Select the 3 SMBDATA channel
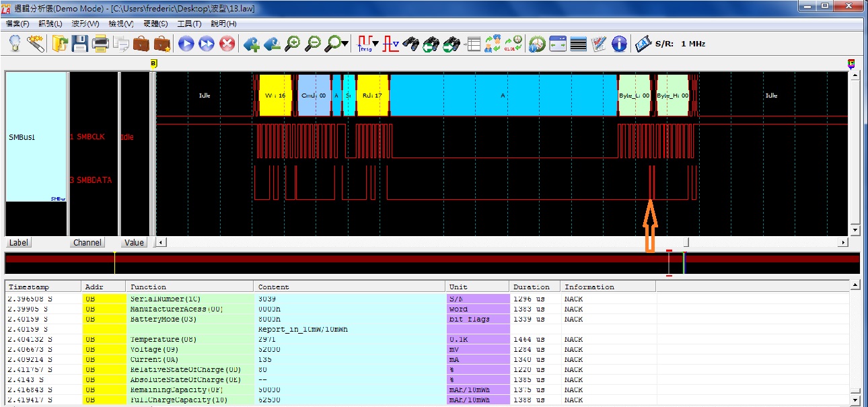Viewport: 868px width, 407px height. [x=91, y=180]
